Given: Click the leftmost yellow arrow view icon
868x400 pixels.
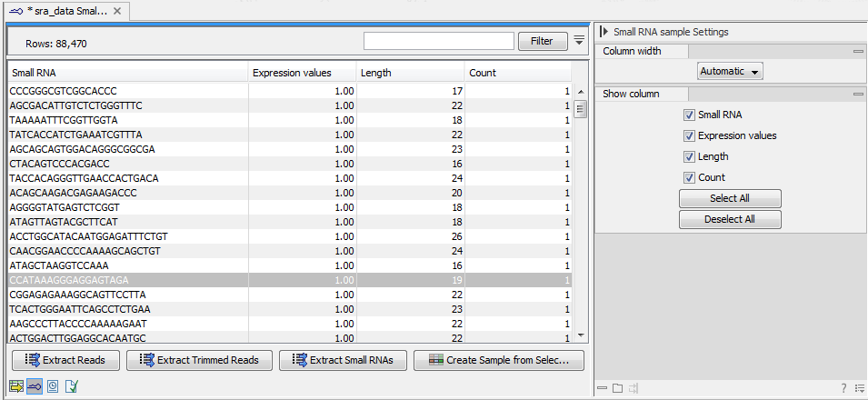Looking at the screenshot, I should (x=16, y=386).
